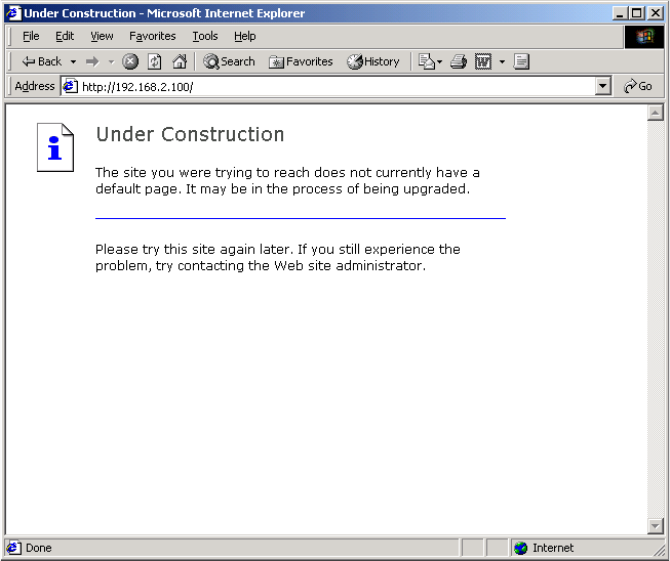Click the information page icon
670x561 pixels.
tap(56, 147)
